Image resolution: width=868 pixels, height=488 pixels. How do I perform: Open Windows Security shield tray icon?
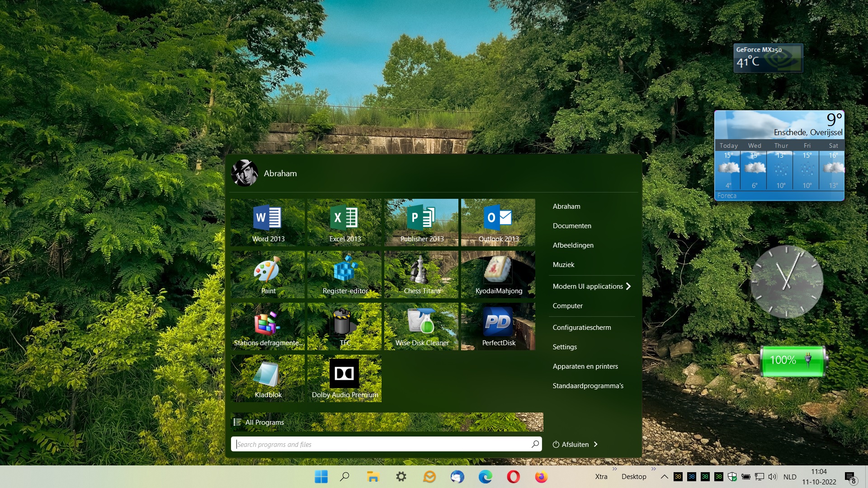(732, 477)
